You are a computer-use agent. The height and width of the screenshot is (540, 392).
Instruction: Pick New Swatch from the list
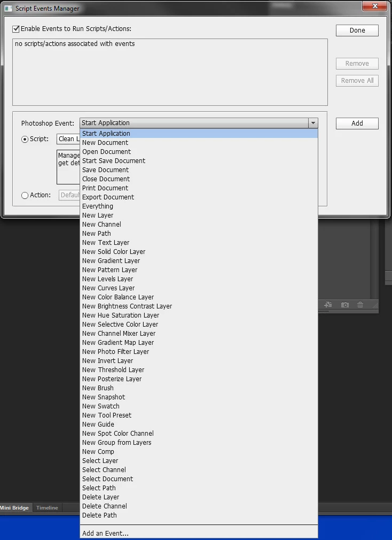pyautogui.click(x=199, y=406)
